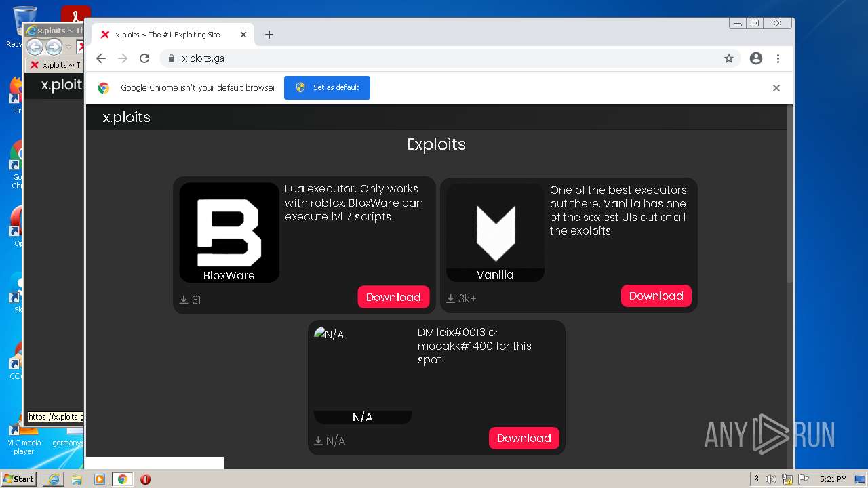Click Chrome's forward arrow
This screenshot has width=868, height=488.
point(123,58)
